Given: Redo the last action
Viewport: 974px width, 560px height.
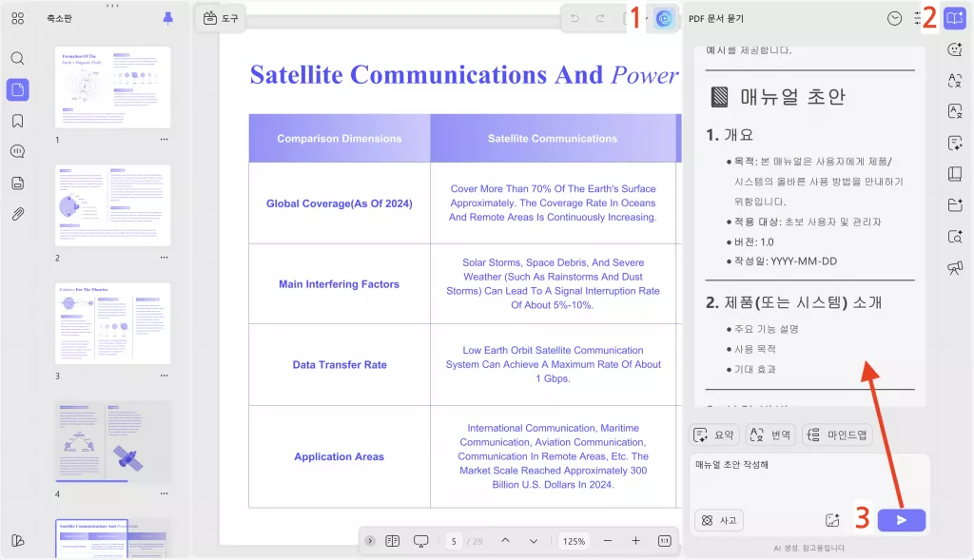Looking at the screenshot, I should tap(600, 19).
